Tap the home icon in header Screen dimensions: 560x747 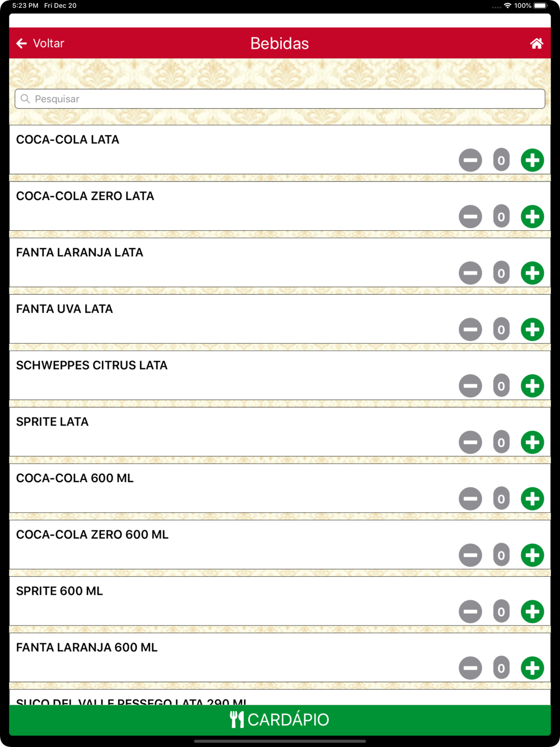click(x=536, y=44)
